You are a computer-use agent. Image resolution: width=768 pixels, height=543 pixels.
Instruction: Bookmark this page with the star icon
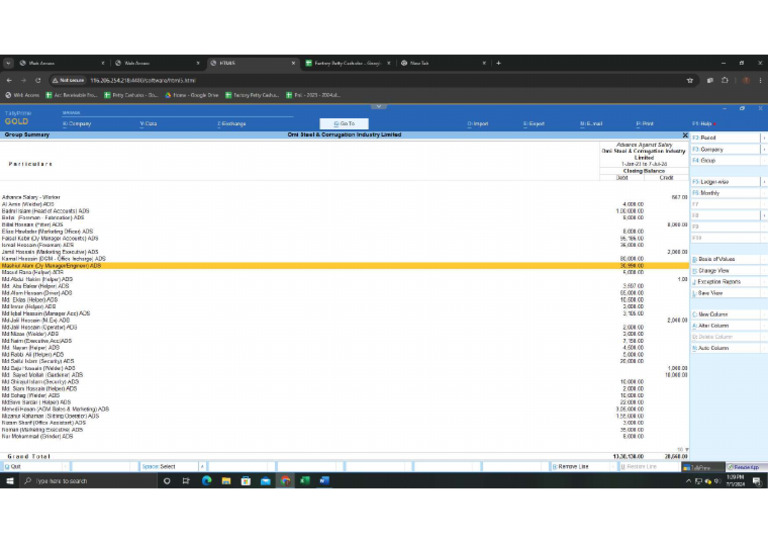coord(690,80)
